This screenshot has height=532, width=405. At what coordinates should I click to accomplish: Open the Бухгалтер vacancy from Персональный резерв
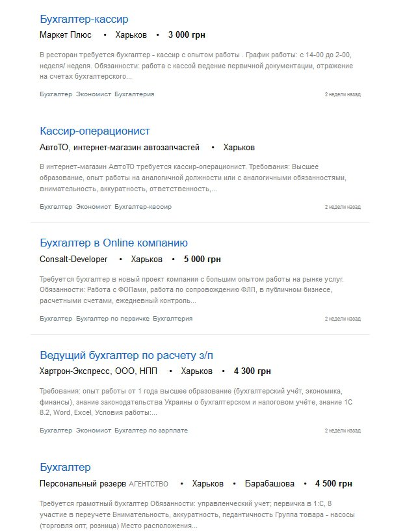65,468
